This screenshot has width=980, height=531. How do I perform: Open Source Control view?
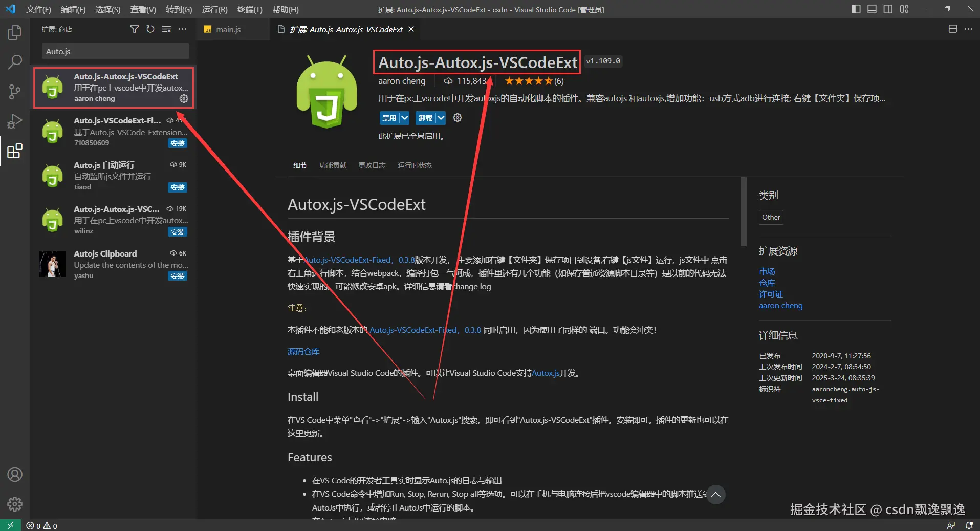pyautogui.click(x=15, y=92)
